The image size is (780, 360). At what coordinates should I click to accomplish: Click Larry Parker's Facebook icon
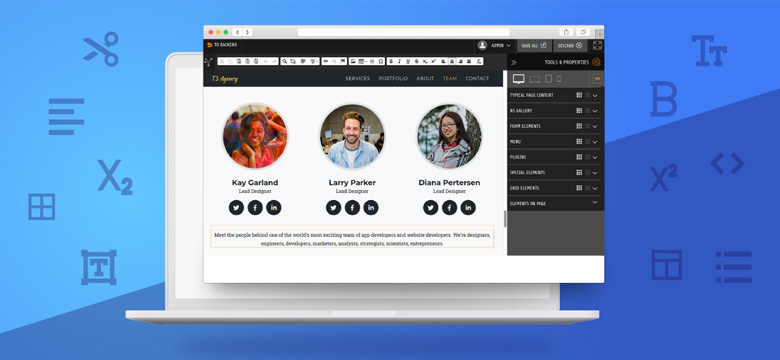(x=352, y=207)
